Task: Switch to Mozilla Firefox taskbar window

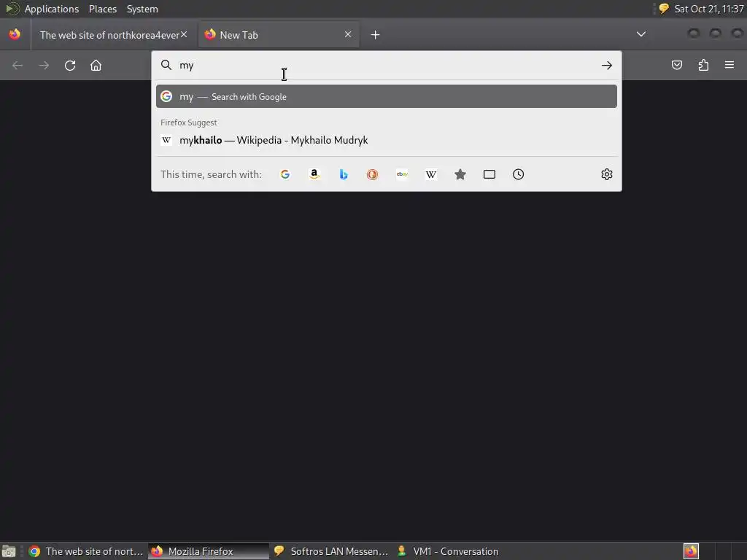Action: pos(208,551)
